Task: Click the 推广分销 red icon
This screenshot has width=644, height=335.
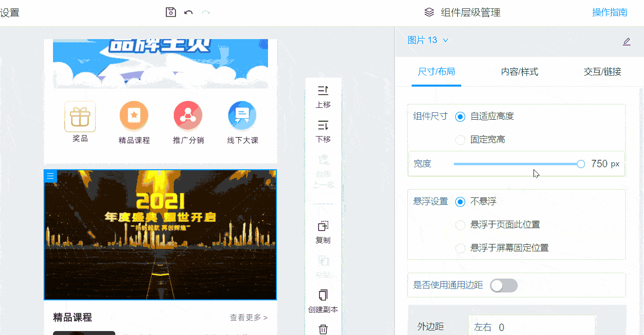Action: coord(188,116)
